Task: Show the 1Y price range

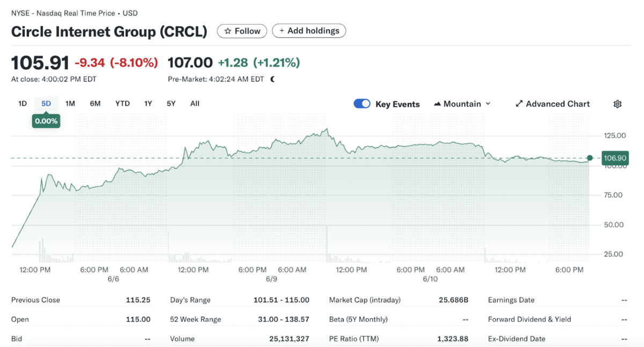Action: pyautogui.click(x=148, y=104)
